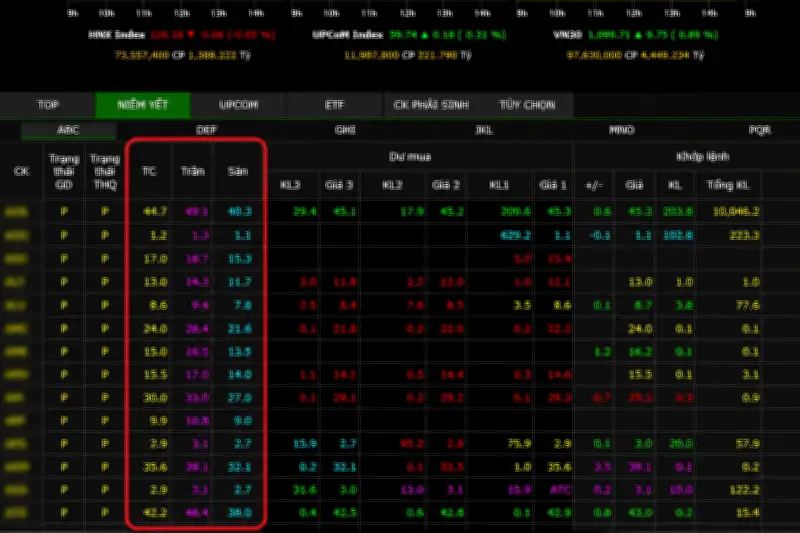Click TC value 9.9
Image resolution: width=800 pixels, height=533 pixels.
pyautogui.click(x=159, y=421)
